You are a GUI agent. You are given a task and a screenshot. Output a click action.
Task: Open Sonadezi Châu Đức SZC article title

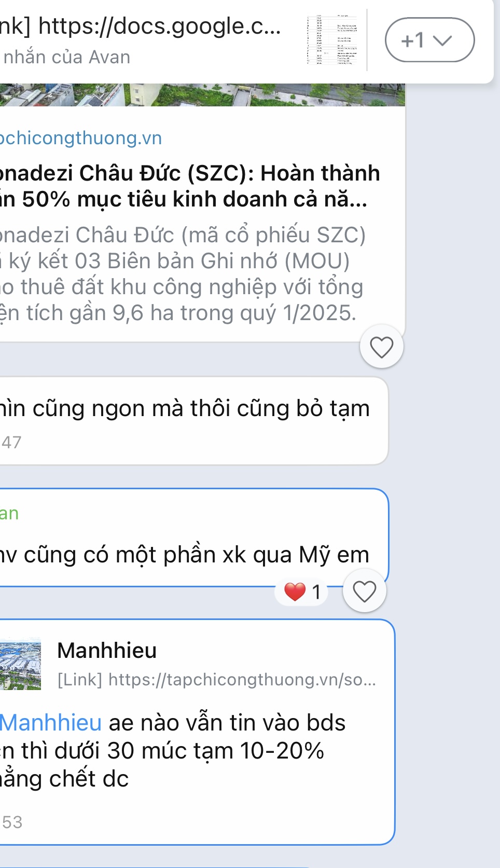(x=190, y=186)
